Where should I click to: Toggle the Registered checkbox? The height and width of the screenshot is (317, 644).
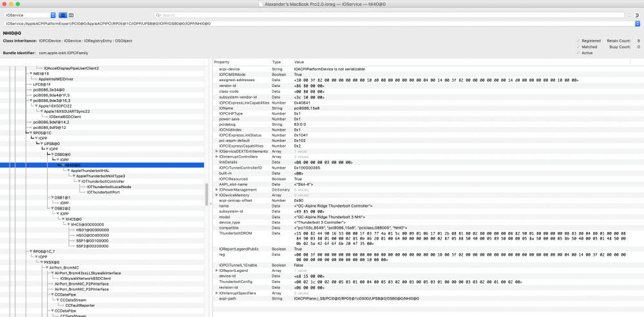point(578,41)
